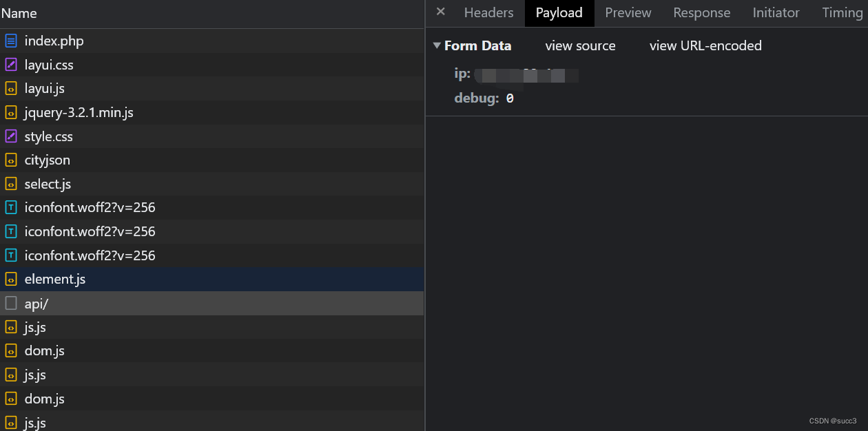Click the index.php document icon
868x431 pixels.
click(11, 41)
